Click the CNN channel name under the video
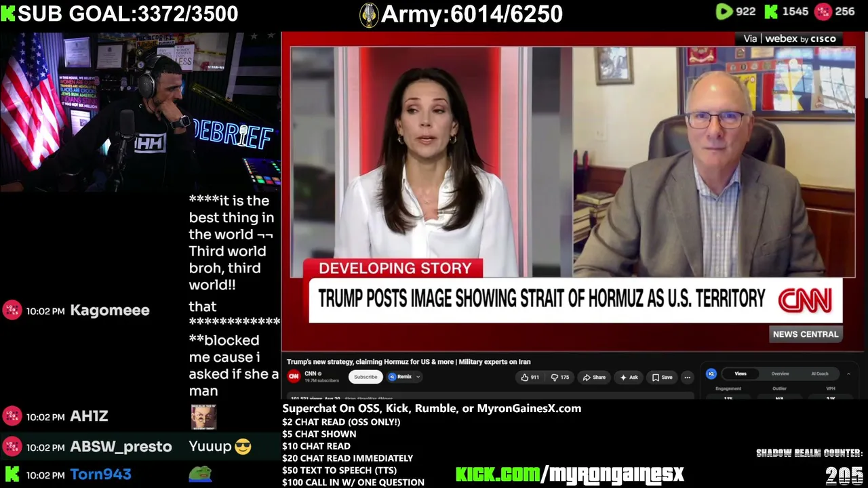 pyautogui.click(x=311, y=373)
